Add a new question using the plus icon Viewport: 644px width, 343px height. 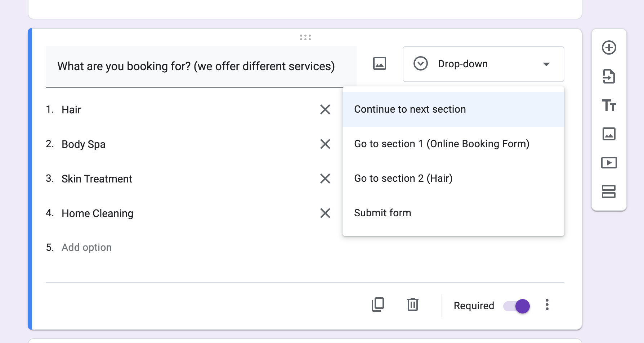point(609,48)
